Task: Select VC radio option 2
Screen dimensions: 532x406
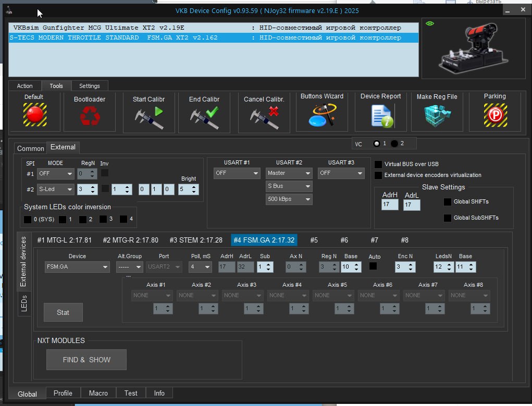Action: tap(394, 144)
